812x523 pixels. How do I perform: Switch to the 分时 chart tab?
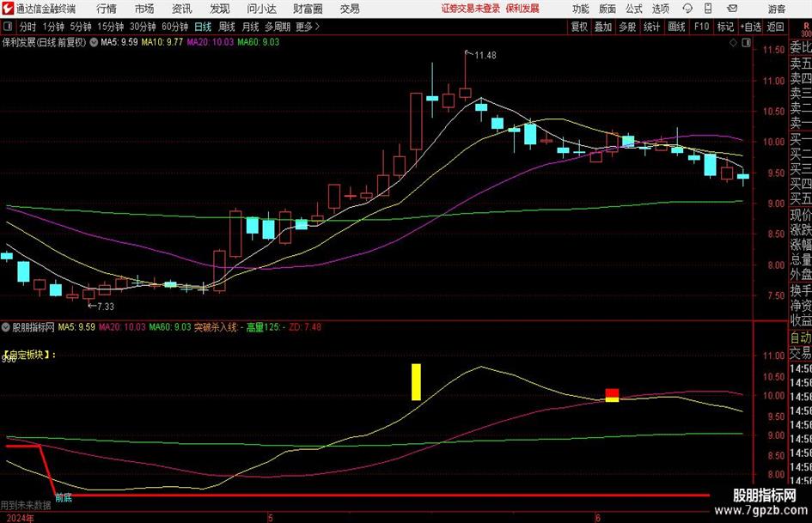pos(28,27)
